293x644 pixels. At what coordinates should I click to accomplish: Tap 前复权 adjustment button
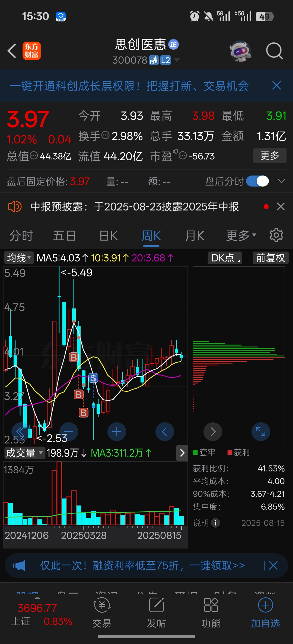click(270, 258)
